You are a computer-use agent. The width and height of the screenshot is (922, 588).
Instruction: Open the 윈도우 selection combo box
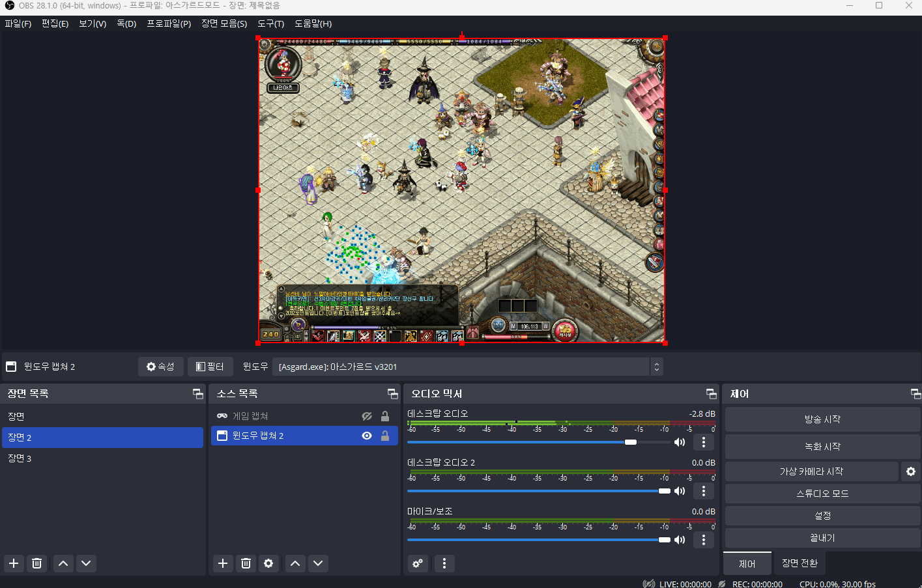[x=467, y=367]
